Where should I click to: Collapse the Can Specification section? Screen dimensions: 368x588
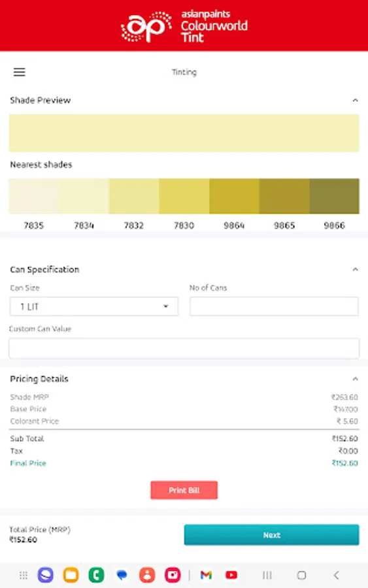[x=355, y=269]
